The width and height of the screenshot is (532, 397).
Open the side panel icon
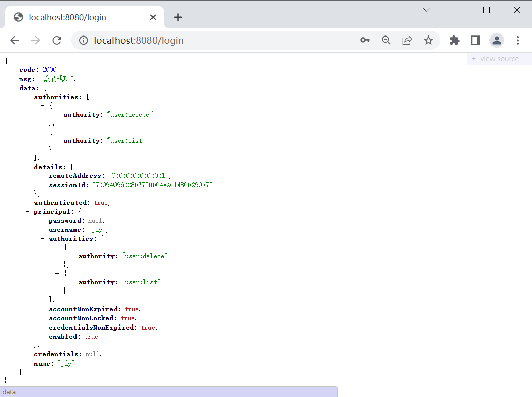click(x=475, y=40)
